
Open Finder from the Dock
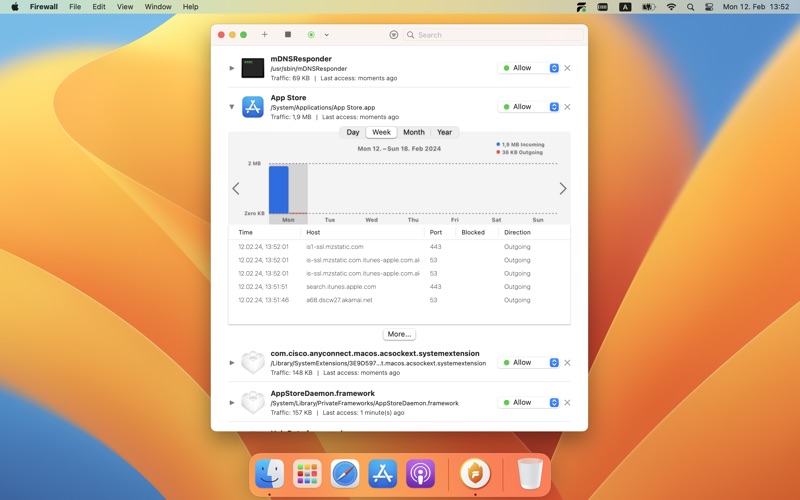[x=269, y=473]
